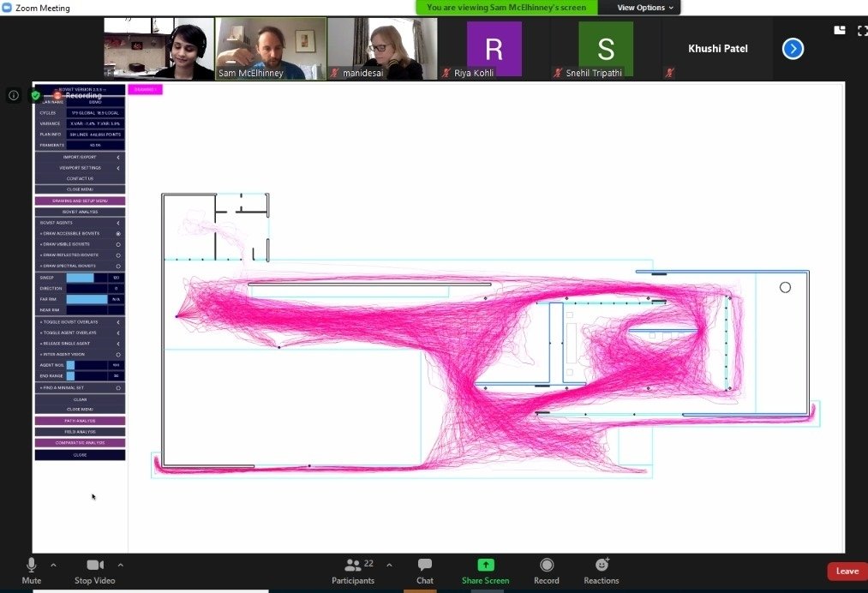The width and height of the screenshot is (868, 593).
Task: Expand Toggle Agent Overlays
Action: pyautogui.click(x=80, y=332)
